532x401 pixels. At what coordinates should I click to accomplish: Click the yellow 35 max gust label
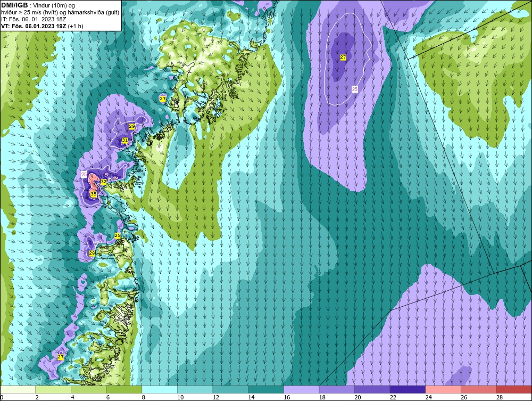point(93,194)
